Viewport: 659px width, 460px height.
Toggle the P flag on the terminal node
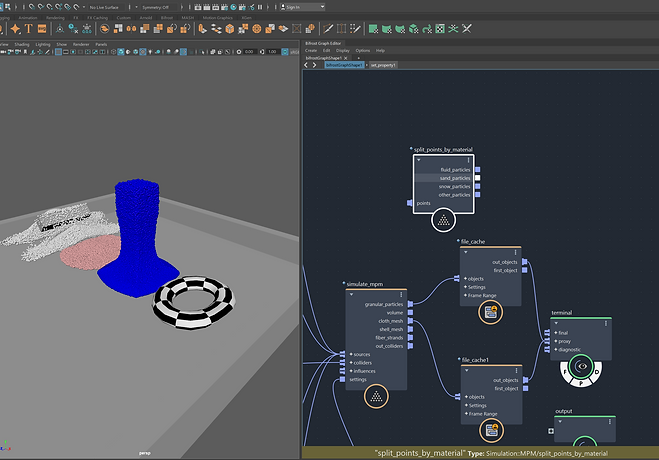click(581, 383)
